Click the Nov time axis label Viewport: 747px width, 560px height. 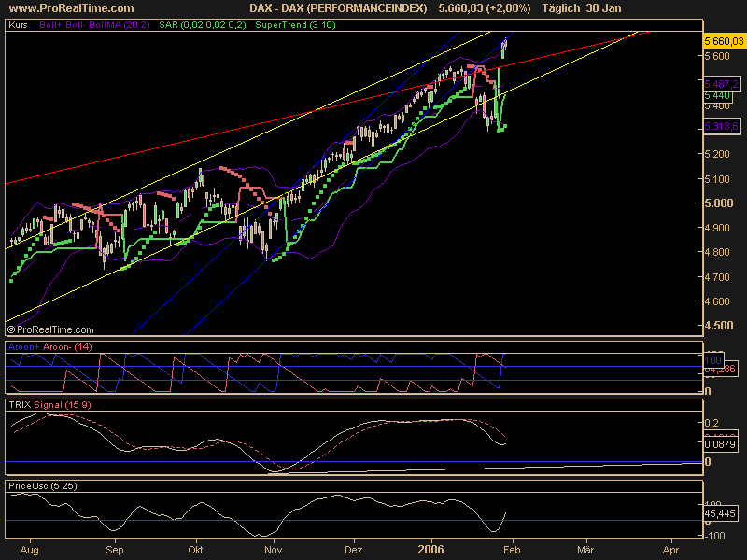(273, 550)
